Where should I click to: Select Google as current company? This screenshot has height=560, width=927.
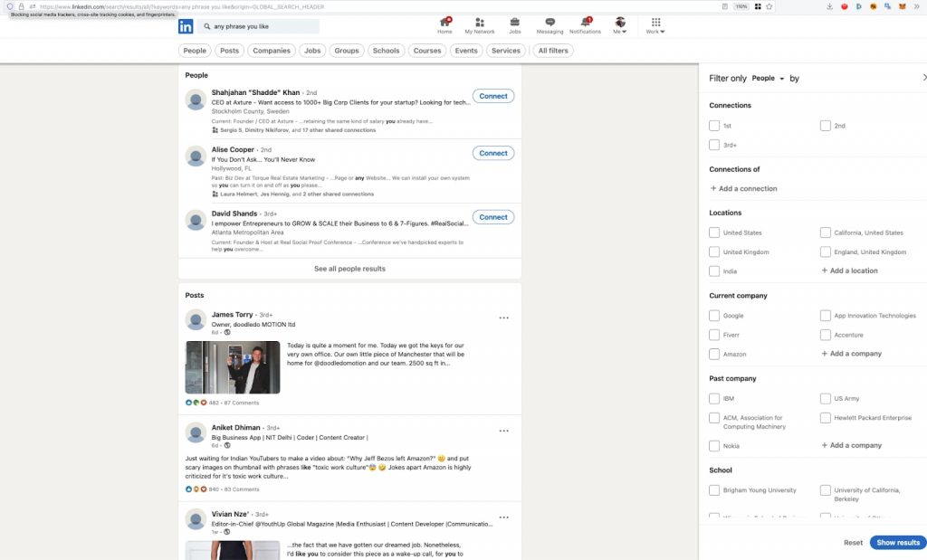click(x=714, y=316)
